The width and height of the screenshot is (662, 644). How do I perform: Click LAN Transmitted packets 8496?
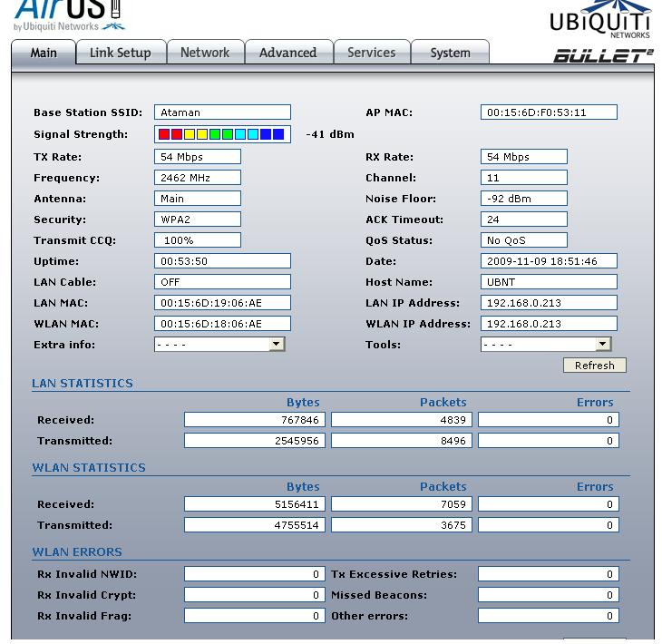tap(402, 441)
